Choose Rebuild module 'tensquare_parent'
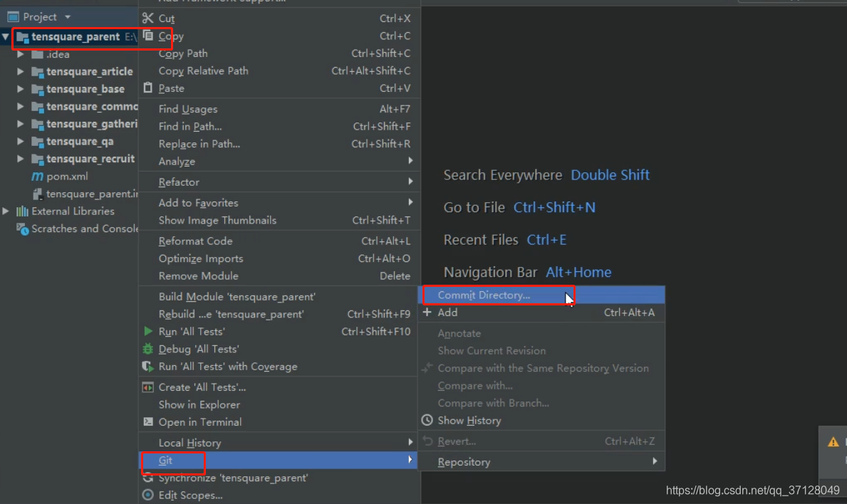This screenshot has width=847, height=504. [x=279, y=313]
